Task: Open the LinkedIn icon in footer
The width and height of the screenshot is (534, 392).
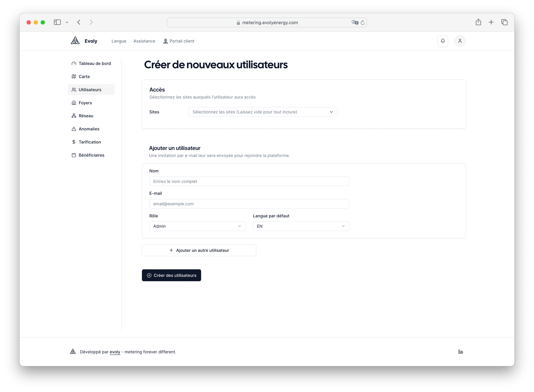Action: (x=461, y=352)
